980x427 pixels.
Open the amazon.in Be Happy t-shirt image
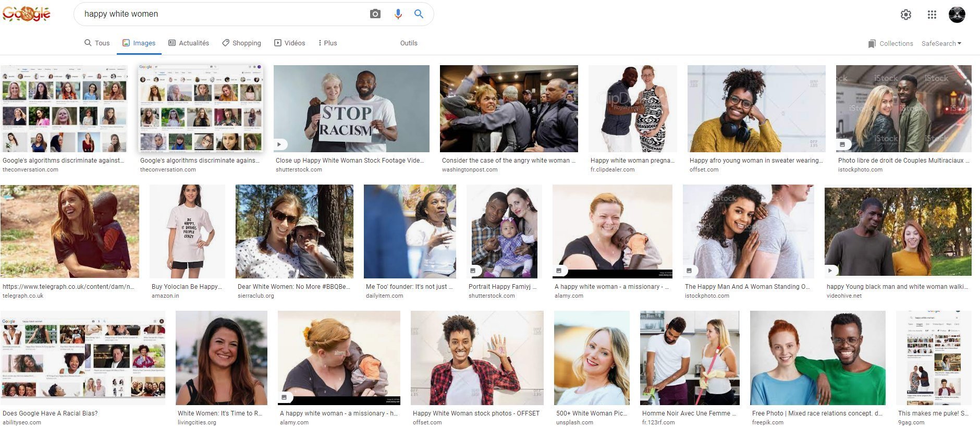tap(188, 231)
